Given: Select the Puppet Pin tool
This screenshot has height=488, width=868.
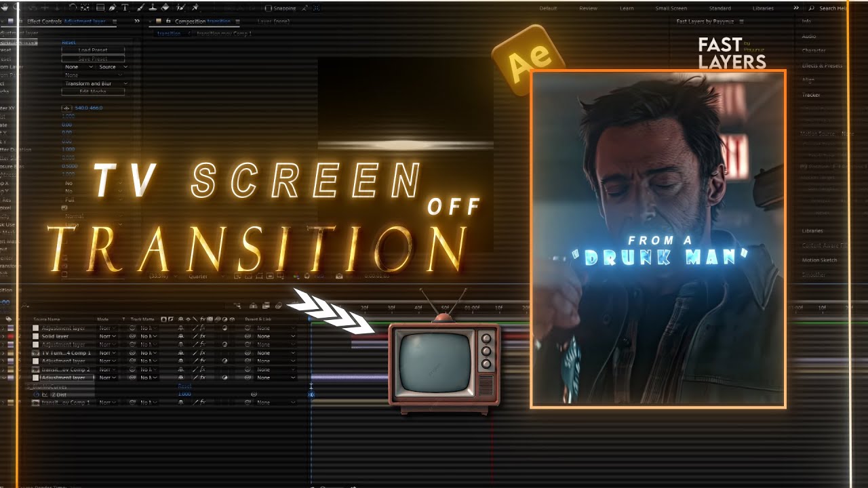Looking at the screenshot, I should coord(195,8).
